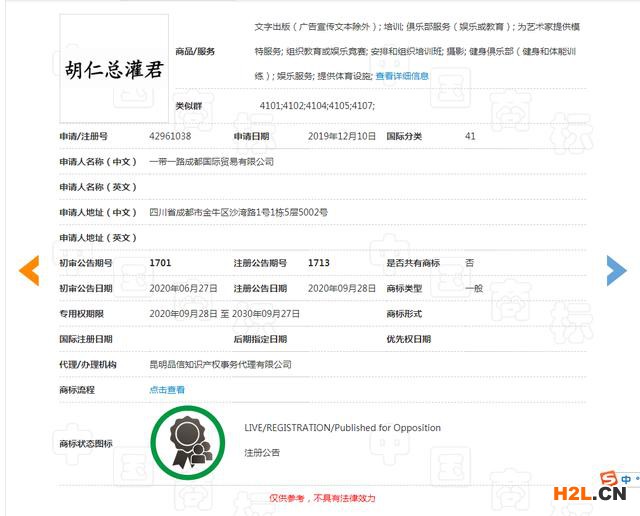Viewport: 640px width, 516px height.
Task: Click the application date 2019年12月10日
Action: point(342,136)
